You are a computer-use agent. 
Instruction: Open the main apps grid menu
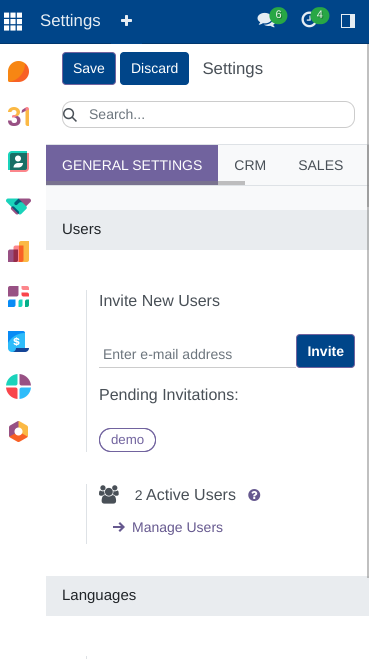tap(13, 21)
